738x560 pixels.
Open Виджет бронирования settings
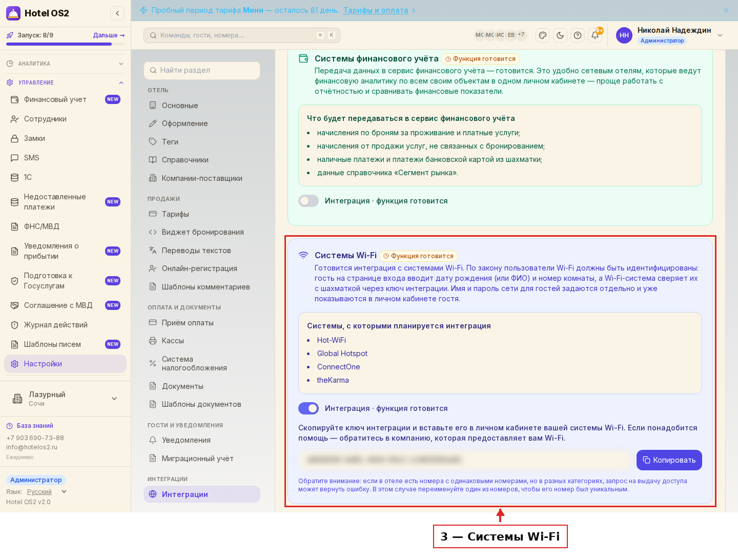[x=202, y=232]
